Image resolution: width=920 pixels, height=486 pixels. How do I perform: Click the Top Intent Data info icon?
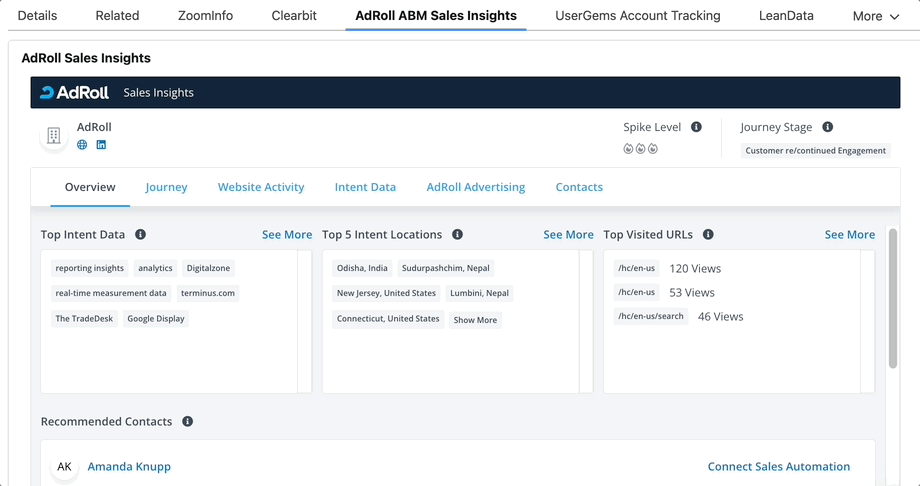[x=140, y=235]
